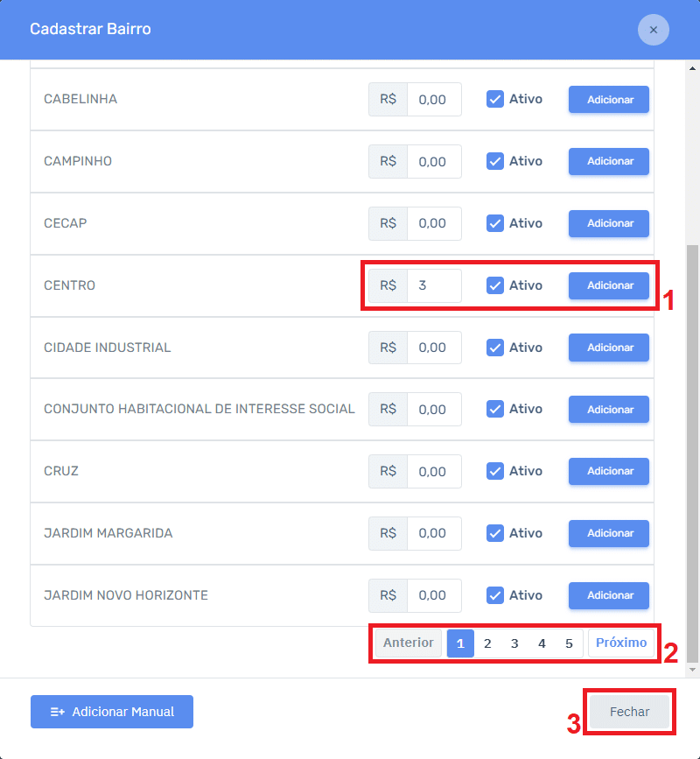The image size is (700, 759).
Task: Click Adicionar for CENTRO
Action: tap(609, 285)
